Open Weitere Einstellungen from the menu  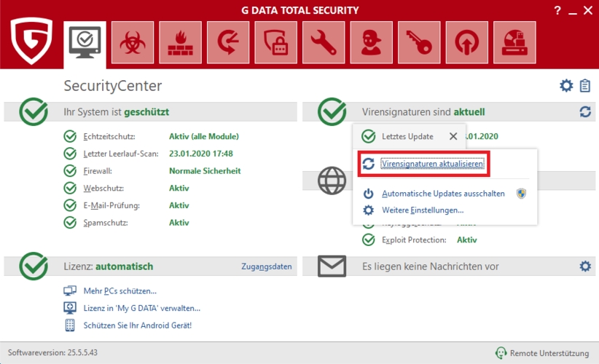[423, 210]
